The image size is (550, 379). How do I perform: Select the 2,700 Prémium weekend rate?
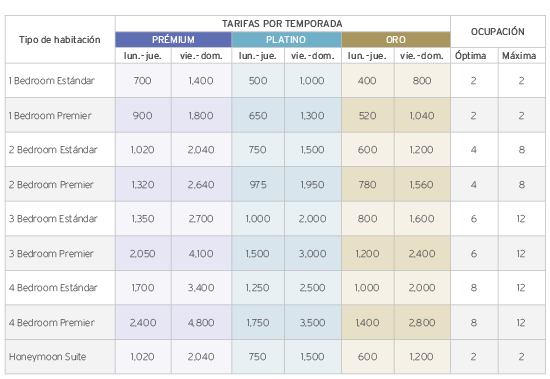coord(201,219)
